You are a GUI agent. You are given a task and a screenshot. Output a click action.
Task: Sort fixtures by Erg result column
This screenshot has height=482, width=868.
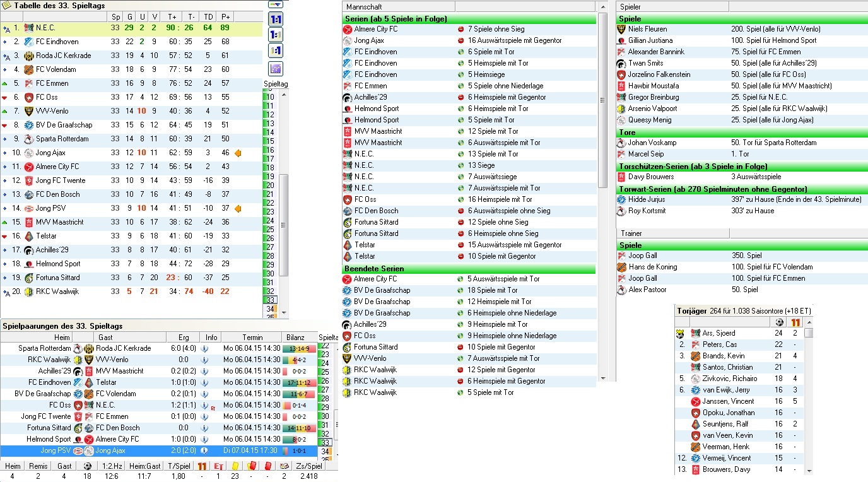[184, 338]
